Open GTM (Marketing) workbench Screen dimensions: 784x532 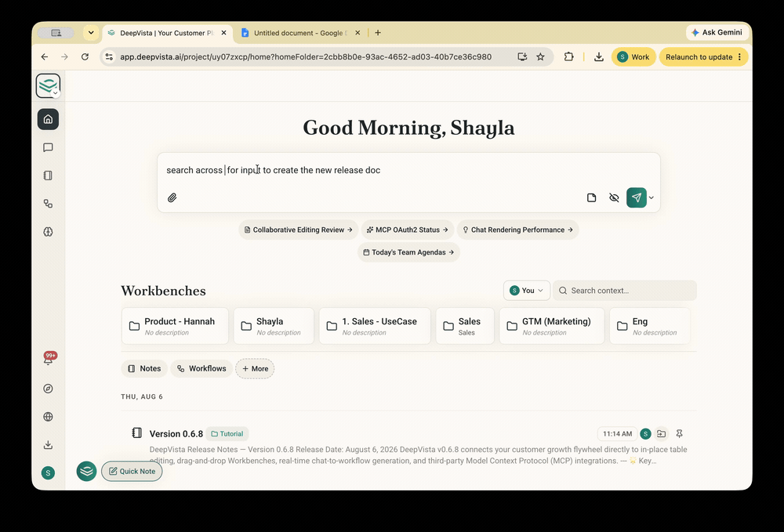point(552,326)
